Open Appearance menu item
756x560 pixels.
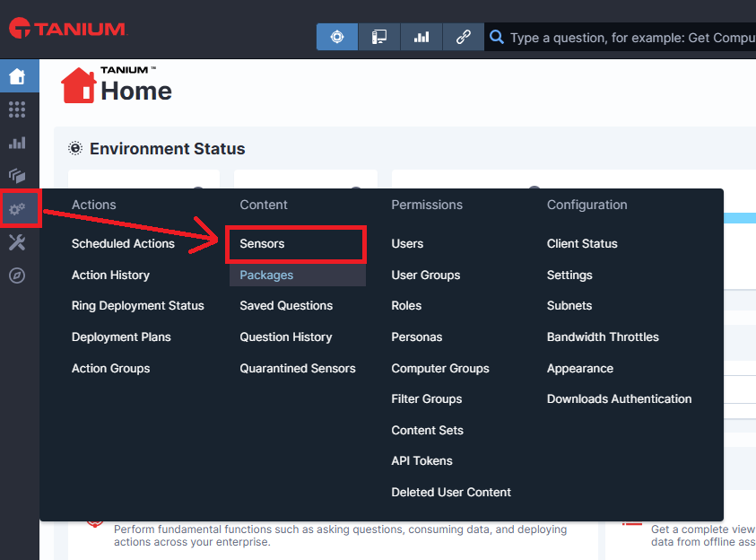580,369
